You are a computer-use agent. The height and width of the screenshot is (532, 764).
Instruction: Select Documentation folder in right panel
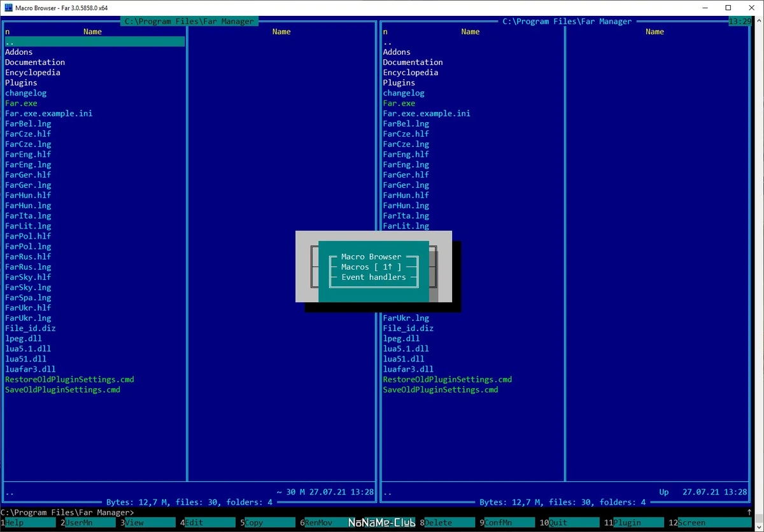coord(413,62)
